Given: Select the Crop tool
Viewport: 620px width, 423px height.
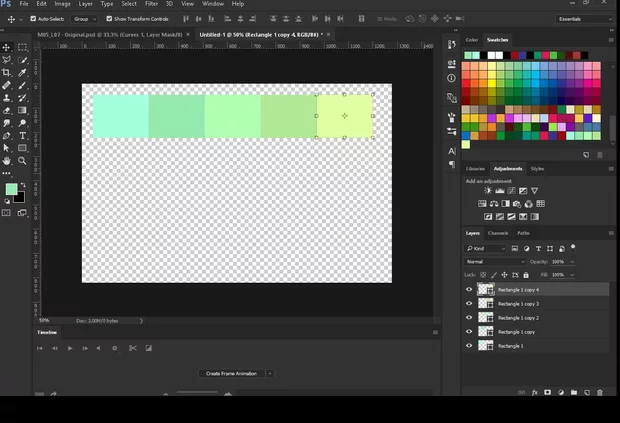Looking at the screenshot, I should pyautogui.click(x=7, y=73).
